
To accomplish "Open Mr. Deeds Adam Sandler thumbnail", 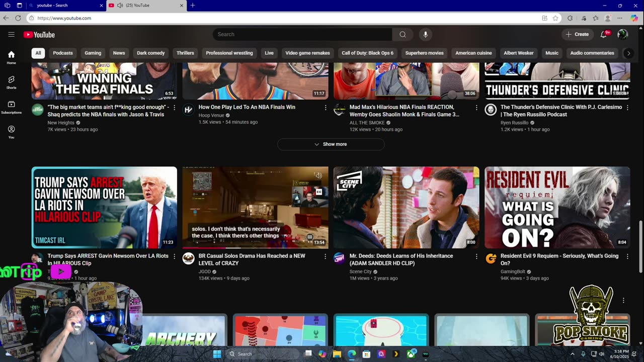I will (x=406, y=207).
